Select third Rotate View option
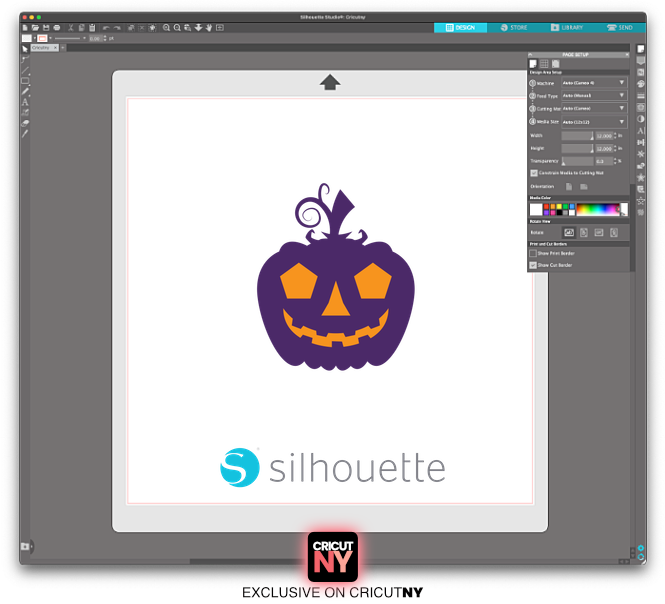665x604 pixels. pos(599,232)
